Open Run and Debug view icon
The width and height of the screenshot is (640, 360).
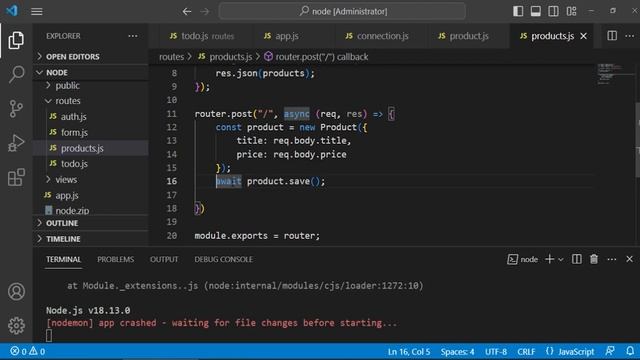pos(16,143)
